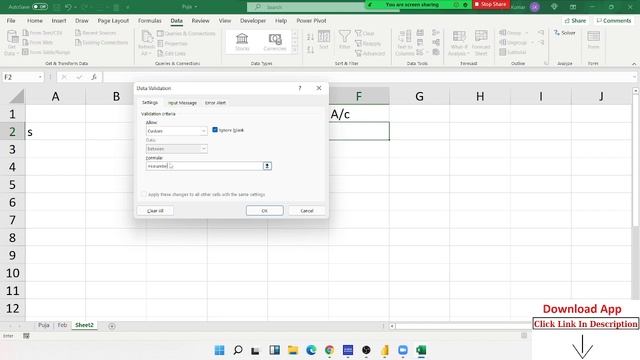
Task: Click the Text to Columns icon
Action: (404, 37)
